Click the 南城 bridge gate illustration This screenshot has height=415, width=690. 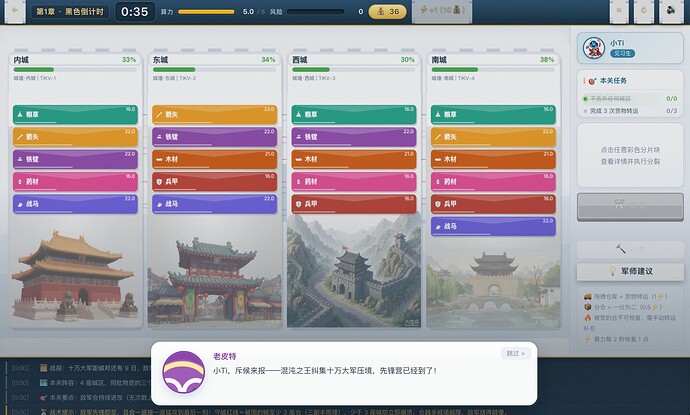(493, 284)
